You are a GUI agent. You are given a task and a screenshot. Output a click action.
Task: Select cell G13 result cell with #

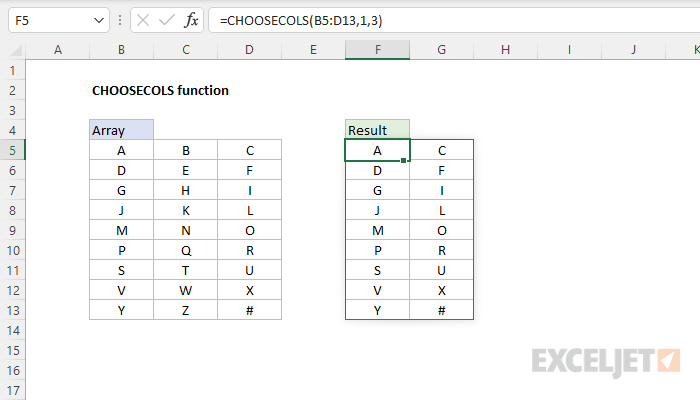pyautogui.click(x=442, y=310)
